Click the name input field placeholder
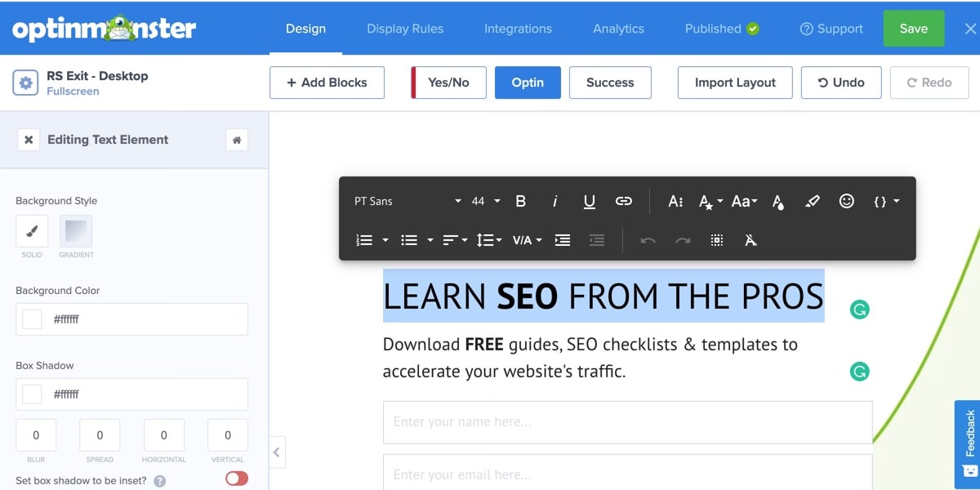The width and height of the screenshot is (980, 490). [627, 422]
